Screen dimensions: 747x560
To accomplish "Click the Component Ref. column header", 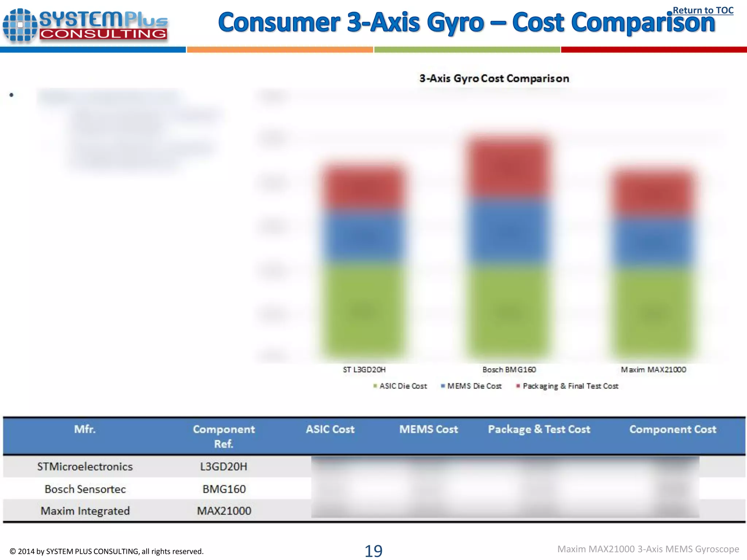I will point(224,436).
